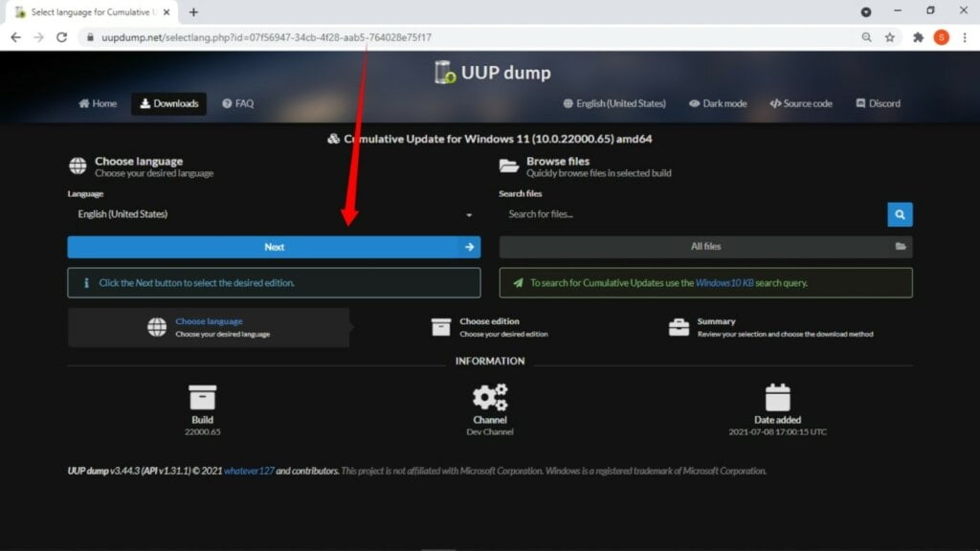Open the Language selection dropdown
The height and width of the screenshot is (551, 980).
[273, 214]
